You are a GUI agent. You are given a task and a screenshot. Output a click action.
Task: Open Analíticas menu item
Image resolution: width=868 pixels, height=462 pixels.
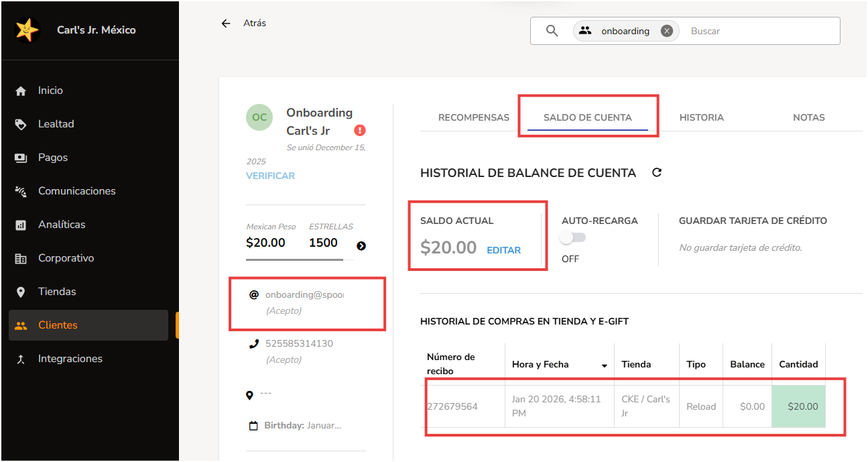click(88, 225)
